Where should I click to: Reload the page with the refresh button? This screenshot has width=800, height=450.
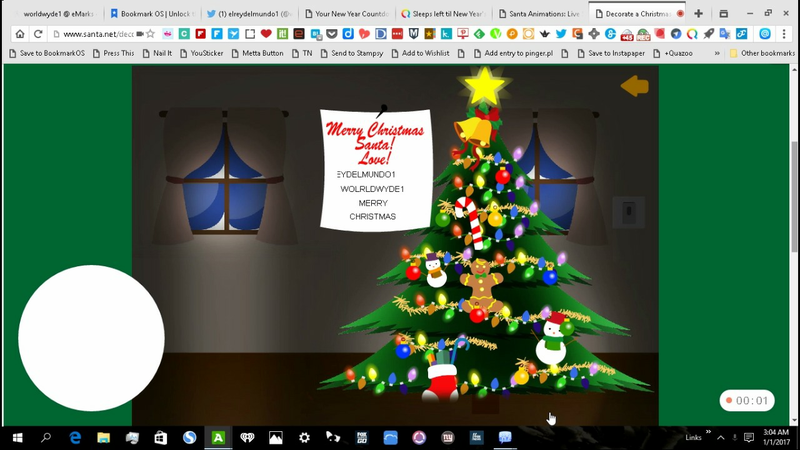pos(39,34)
